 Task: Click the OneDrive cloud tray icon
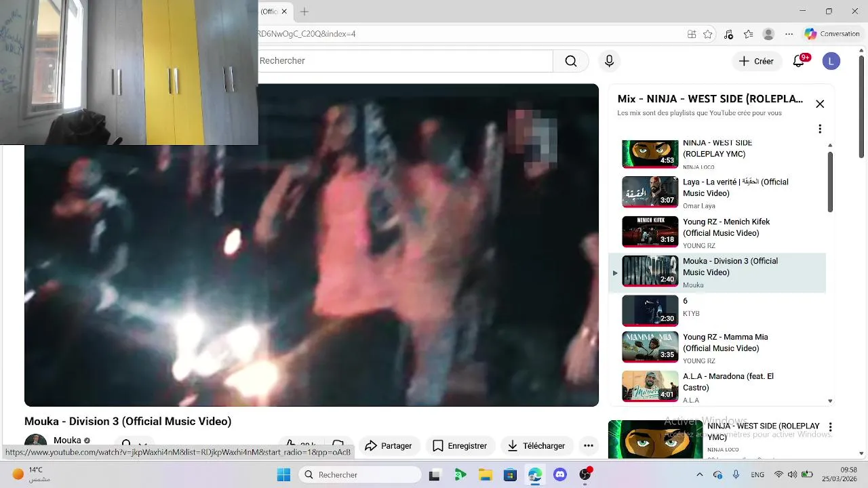pos(717,474)
